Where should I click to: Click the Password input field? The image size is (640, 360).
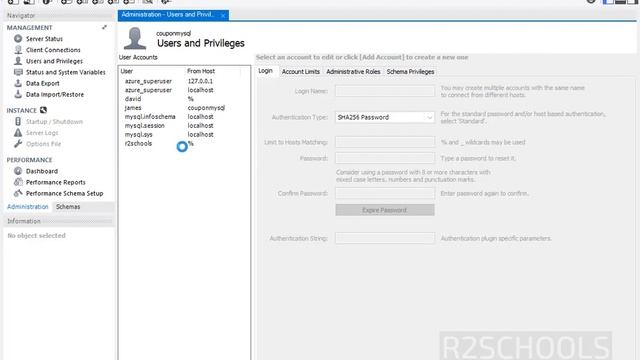pyautogui.click(x=385, y=158)
